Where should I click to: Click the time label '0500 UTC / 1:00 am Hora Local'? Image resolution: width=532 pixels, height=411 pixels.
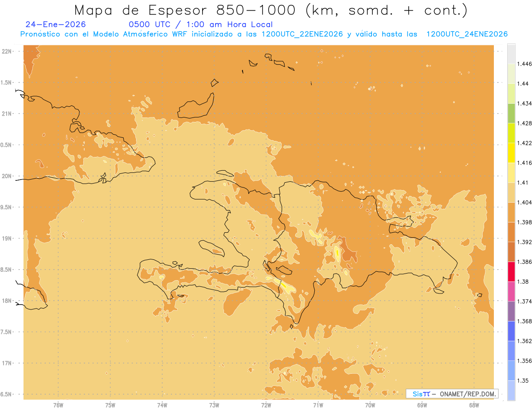(200, 25)
